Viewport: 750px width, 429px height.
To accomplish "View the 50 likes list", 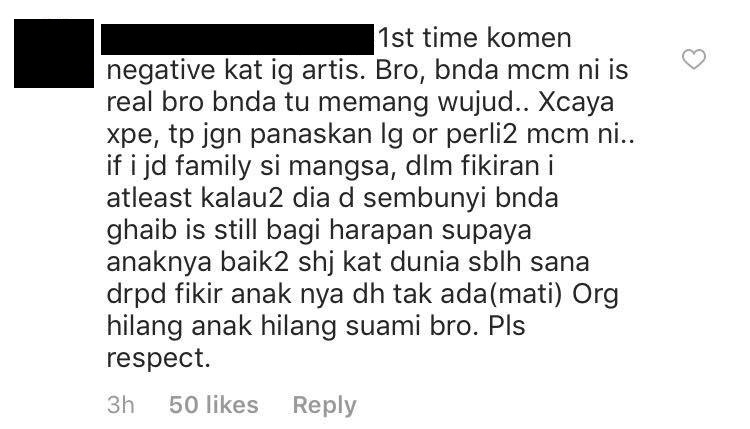I will [x=213, y=405].
